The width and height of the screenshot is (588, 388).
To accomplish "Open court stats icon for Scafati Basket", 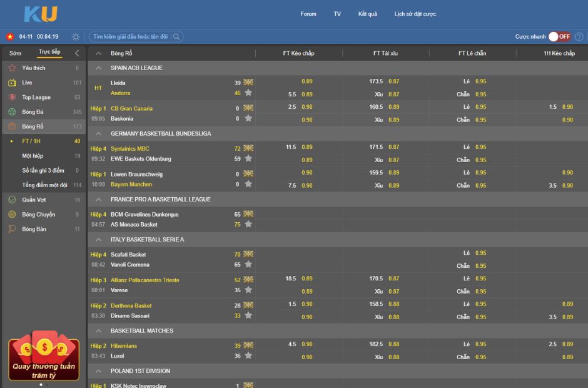I will pos(248,253).
